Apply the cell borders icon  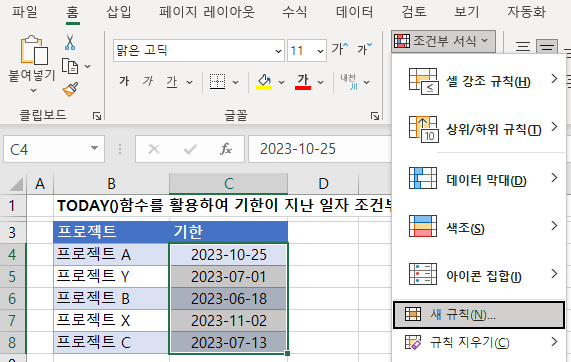tap(217, 82)
